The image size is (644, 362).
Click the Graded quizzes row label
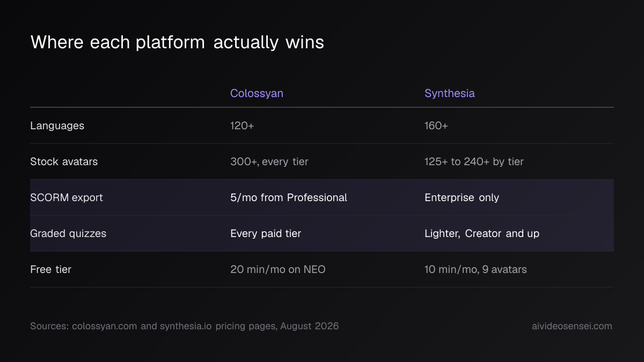tap(68, 234)
